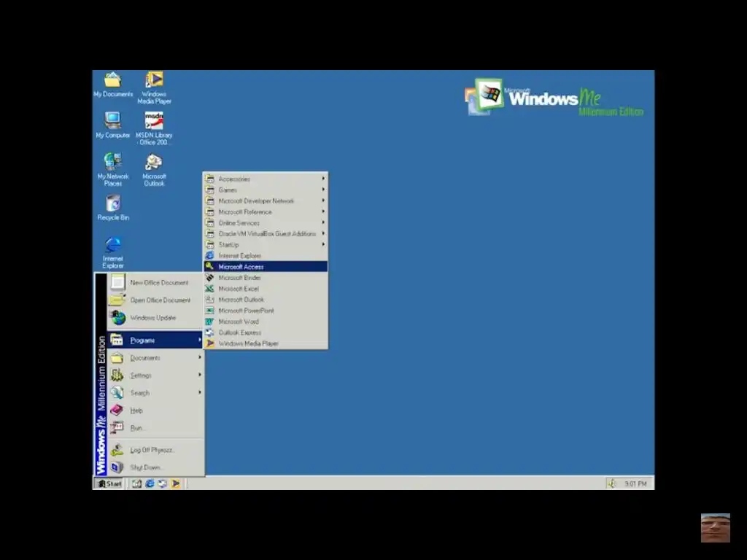This screenshot has height=560, width=747.
Task: Select Shut Down... in Start menu
Action: pyautogui.click(x=156, y=467)
